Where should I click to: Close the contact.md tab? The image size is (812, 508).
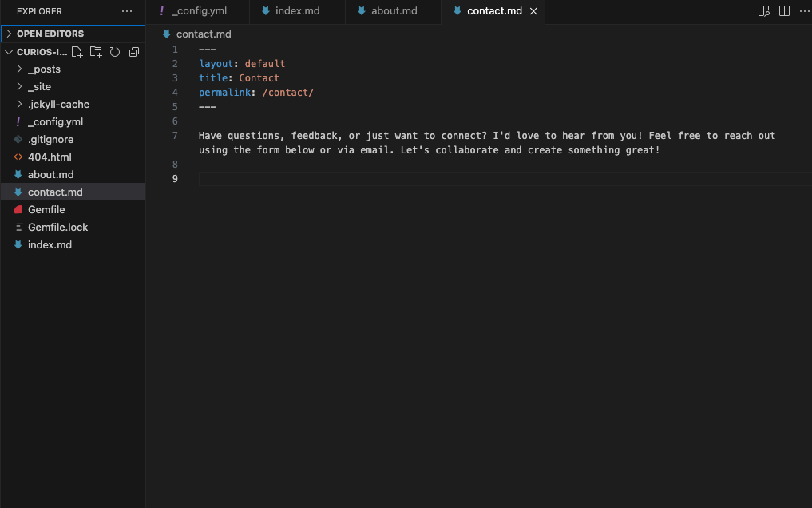click(x=533, y=11)
